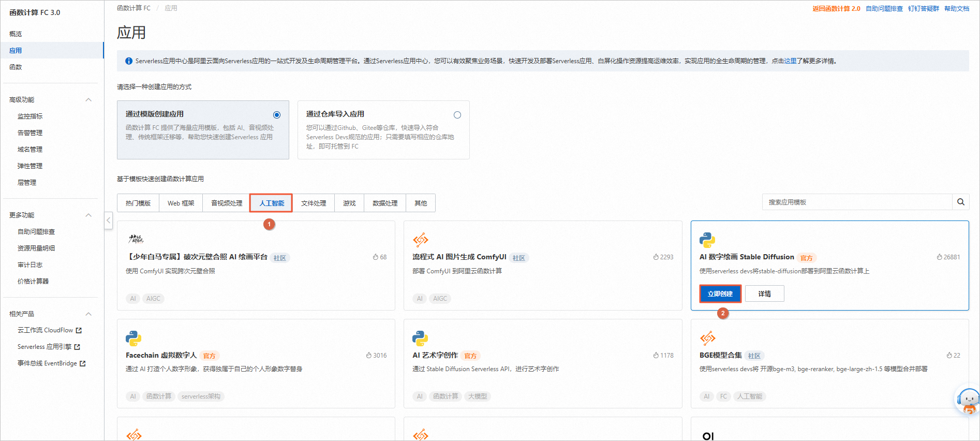Click external link icon beside Serverless 应用引擎
This screenshot has width=980, height=441.
click(x=77, y=347)
